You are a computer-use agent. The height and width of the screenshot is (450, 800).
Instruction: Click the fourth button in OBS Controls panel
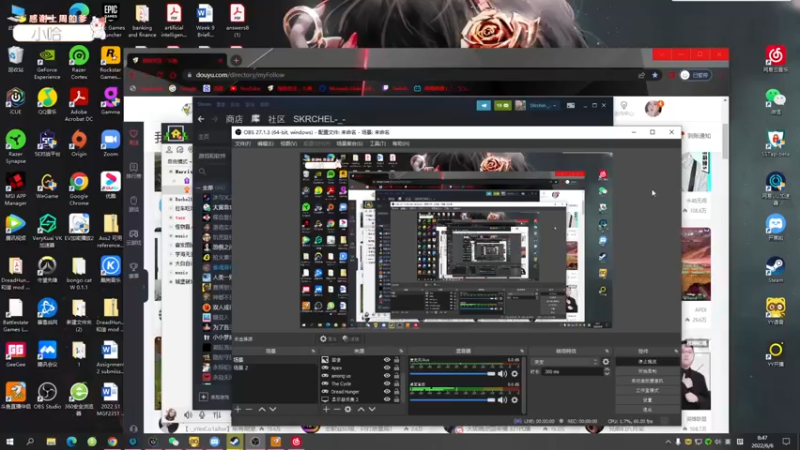coord(647,391)
